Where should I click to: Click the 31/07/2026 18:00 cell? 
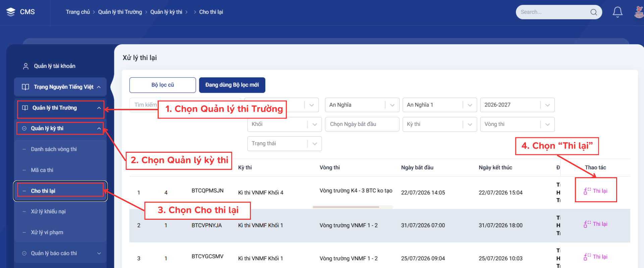coord(500,225)
